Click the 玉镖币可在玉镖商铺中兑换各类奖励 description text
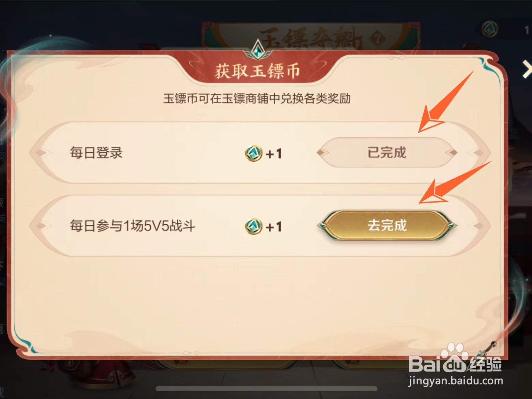This screenshot has width=532, height=399. tap(257, 99)
